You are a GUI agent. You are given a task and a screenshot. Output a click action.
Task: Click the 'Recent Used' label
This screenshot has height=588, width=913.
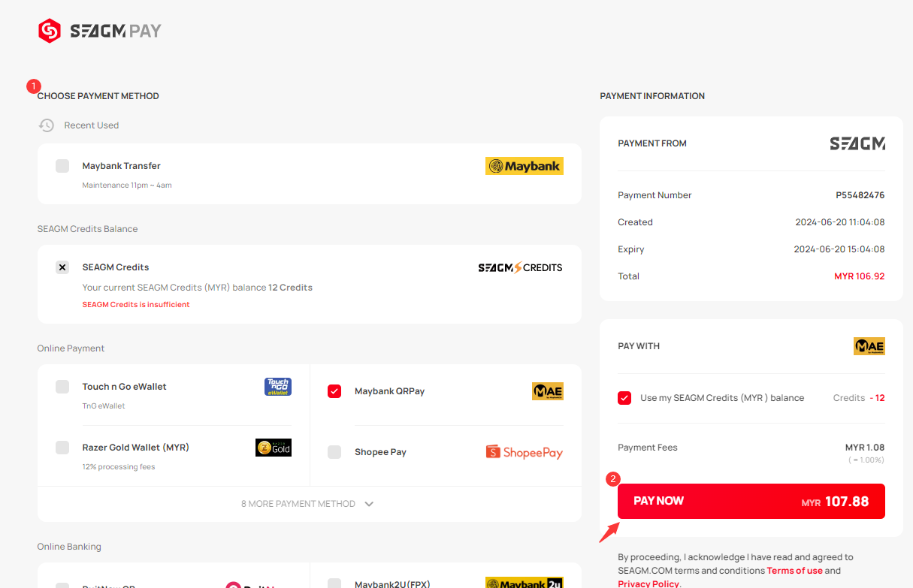[x=92, y=125]
